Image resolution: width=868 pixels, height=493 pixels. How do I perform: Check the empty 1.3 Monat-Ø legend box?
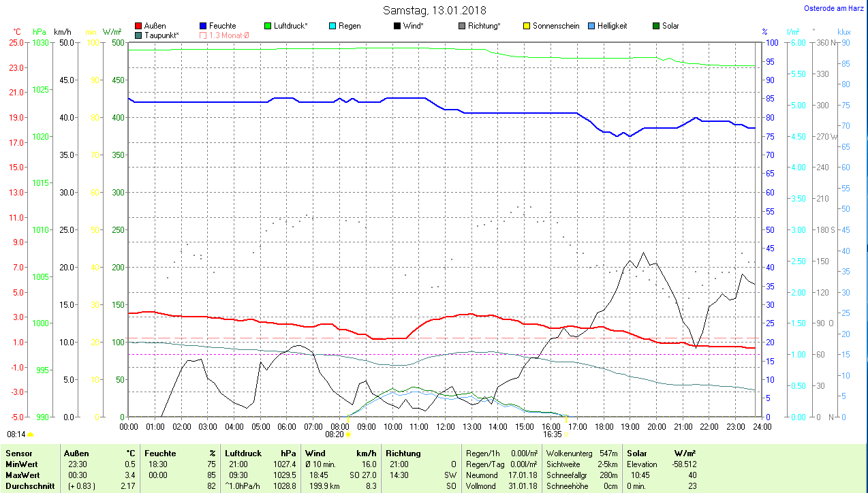[x=204, y=35]
